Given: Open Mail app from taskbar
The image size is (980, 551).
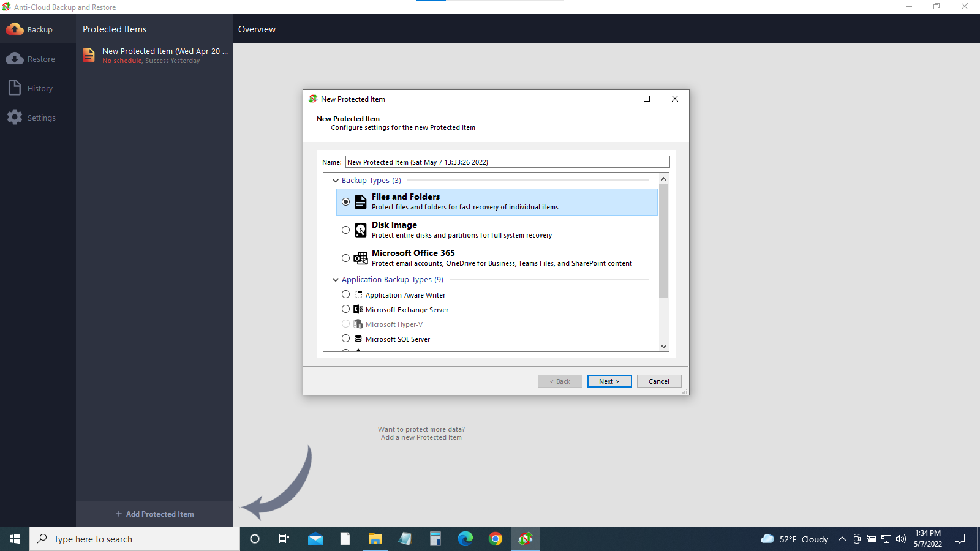Looking at the screenshot, I should (315, 539).
